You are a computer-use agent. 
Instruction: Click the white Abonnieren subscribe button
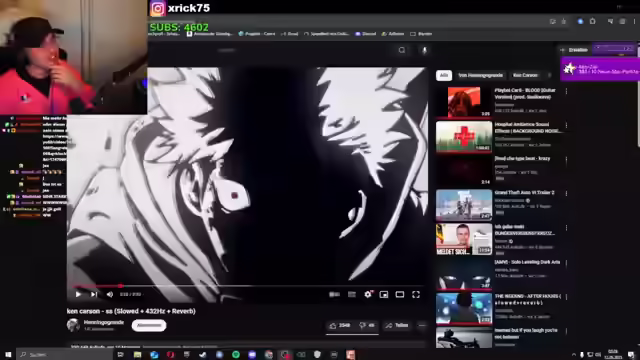coord(149,325)
